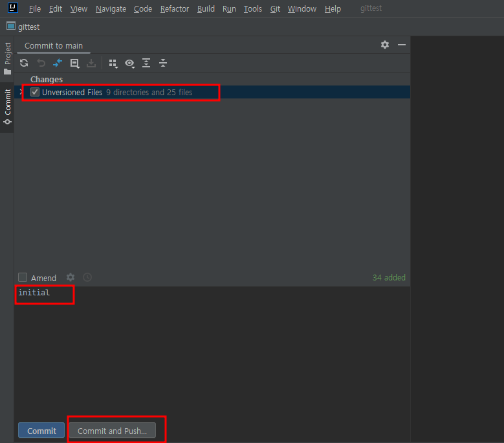The image size is (504, 443).
Task: Open the Build menu
Action: (x=206, y=8)
